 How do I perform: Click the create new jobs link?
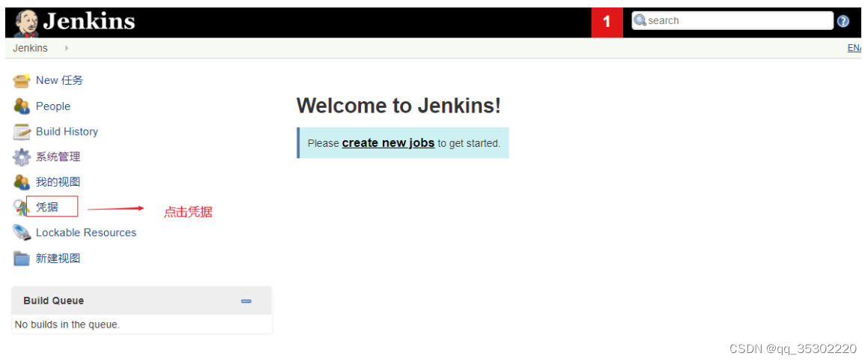pos(388,143)
